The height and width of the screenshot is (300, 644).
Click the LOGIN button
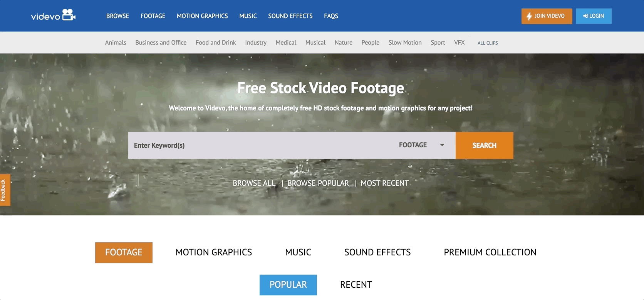click(594, 16)
